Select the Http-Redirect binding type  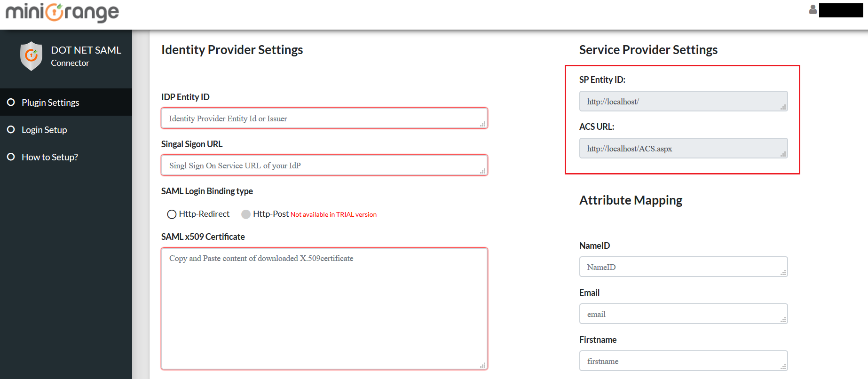coord(172,214)
